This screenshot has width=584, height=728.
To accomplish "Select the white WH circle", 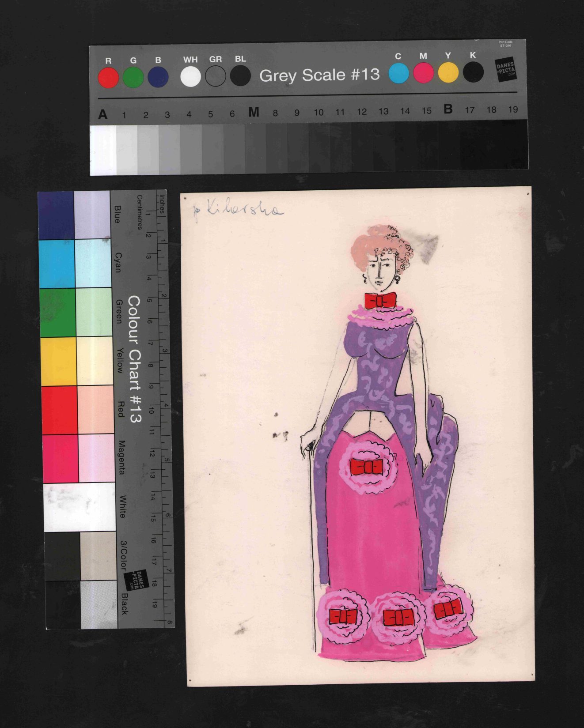I will pos(190,76).
